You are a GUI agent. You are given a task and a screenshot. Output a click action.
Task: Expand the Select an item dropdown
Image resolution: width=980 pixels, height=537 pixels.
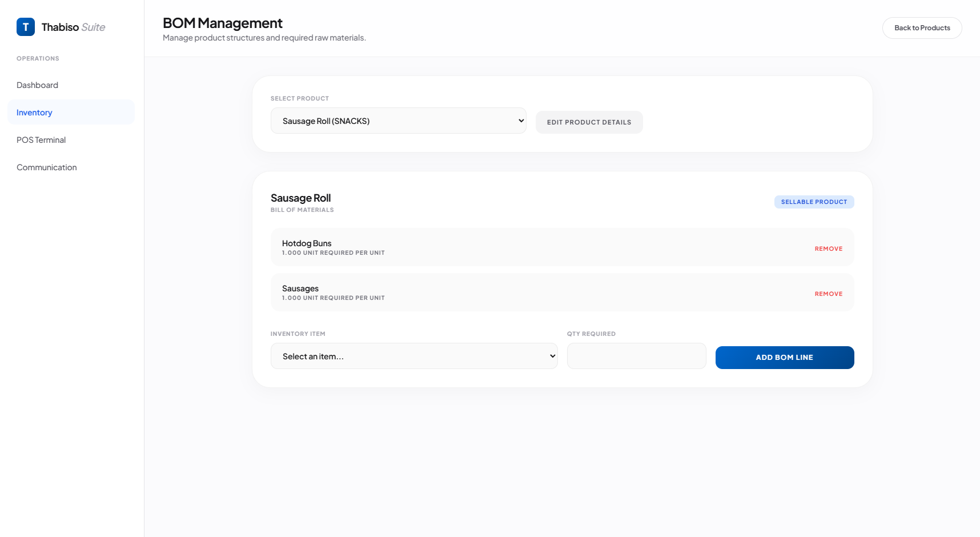tap(414, 355)
